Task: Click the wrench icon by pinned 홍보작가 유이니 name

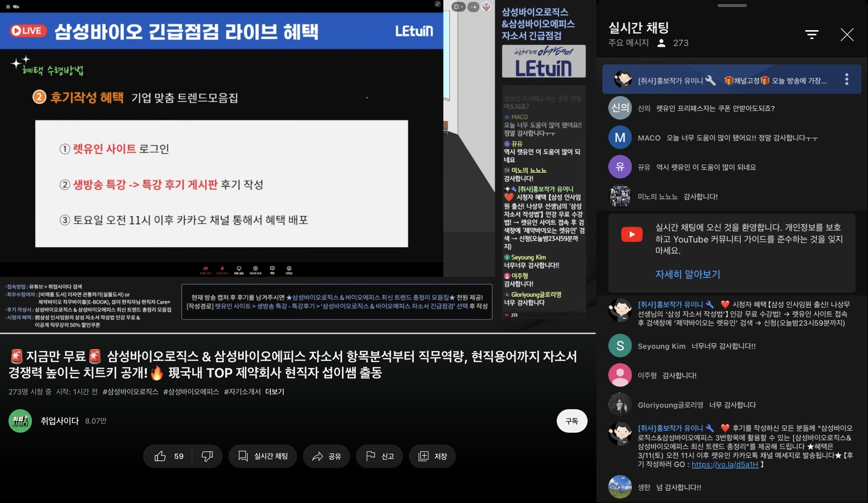Action: tap(711, 80)
